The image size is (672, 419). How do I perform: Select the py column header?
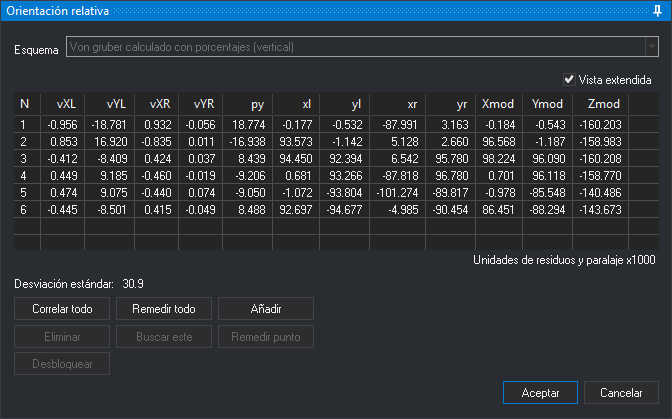[x=248, y=104]
